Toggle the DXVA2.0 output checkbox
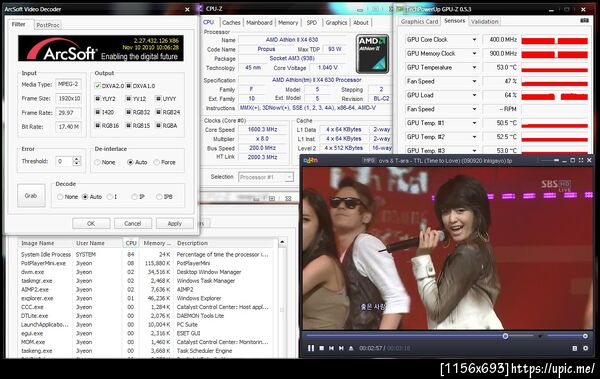This screenshot has width=600, height=379. pos(98,86)
